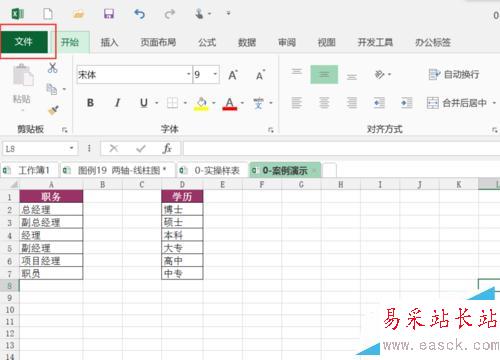This screenshot has height=360, width=500.
Task: Open the font name 宋体 dropdown
Action: pyautogui.click(x=188, y=74)
